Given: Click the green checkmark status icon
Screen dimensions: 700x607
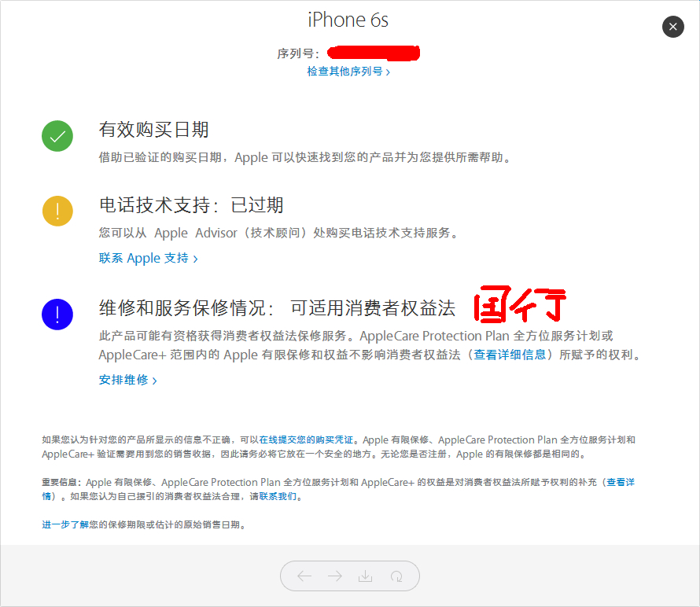Looking at the screenshot, I should [x=57, y=136].
